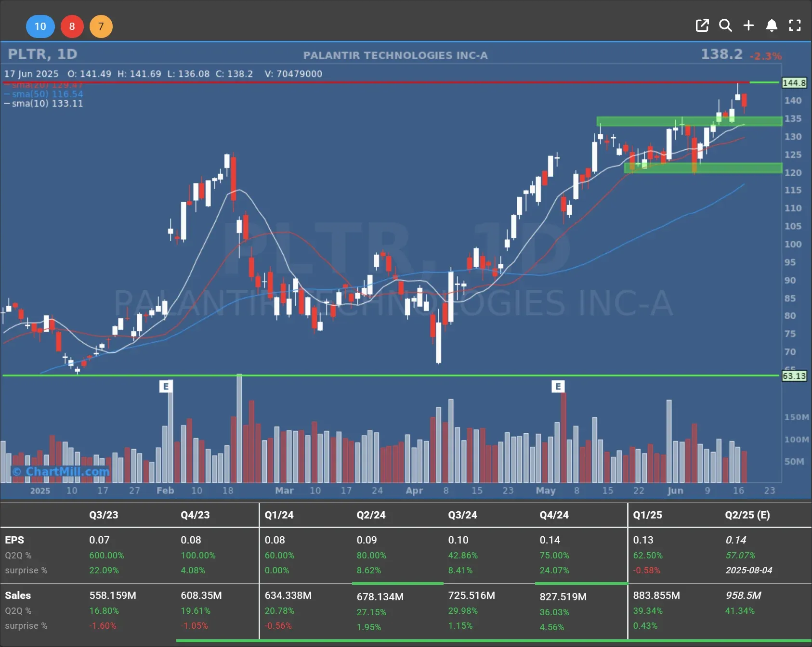Click the Feb label on time axis
The height and width of the screenshot is (647, 812).
click(x=165, y=491)
